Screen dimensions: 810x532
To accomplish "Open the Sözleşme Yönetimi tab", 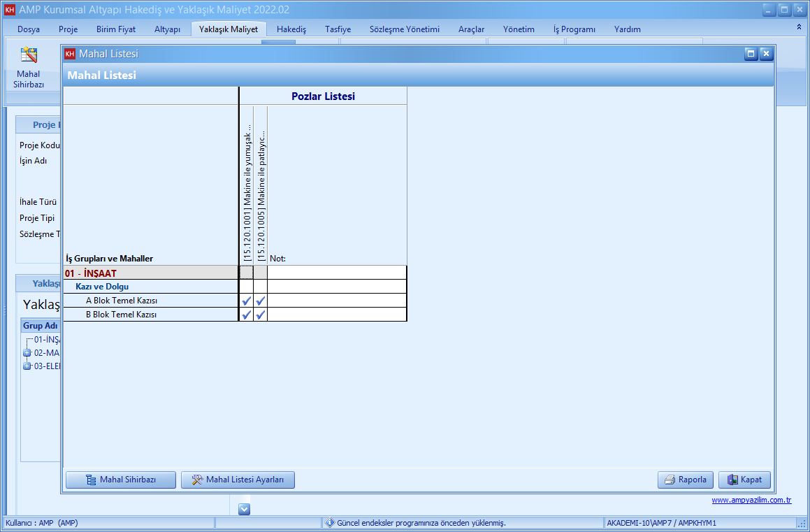I will [404, 29].
